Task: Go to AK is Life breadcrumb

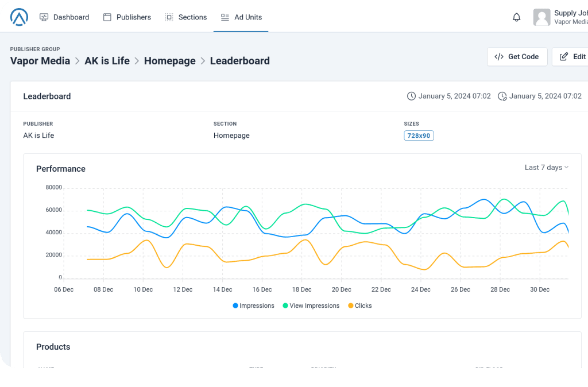Action: pos(107,61)
